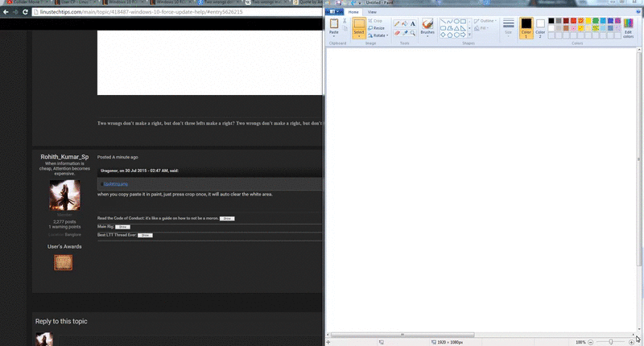Reload the browser page
This screenshot has height=346, width=644.
point(25,12)
